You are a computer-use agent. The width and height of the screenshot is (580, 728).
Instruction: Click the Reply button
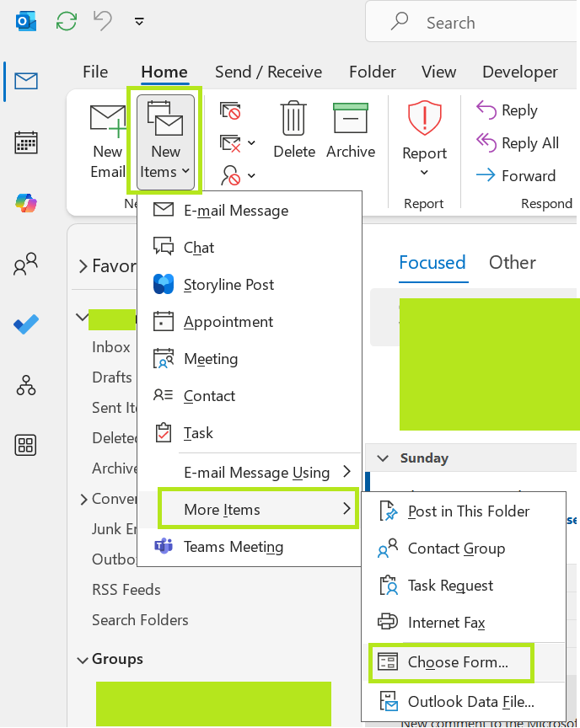point(508,110)
